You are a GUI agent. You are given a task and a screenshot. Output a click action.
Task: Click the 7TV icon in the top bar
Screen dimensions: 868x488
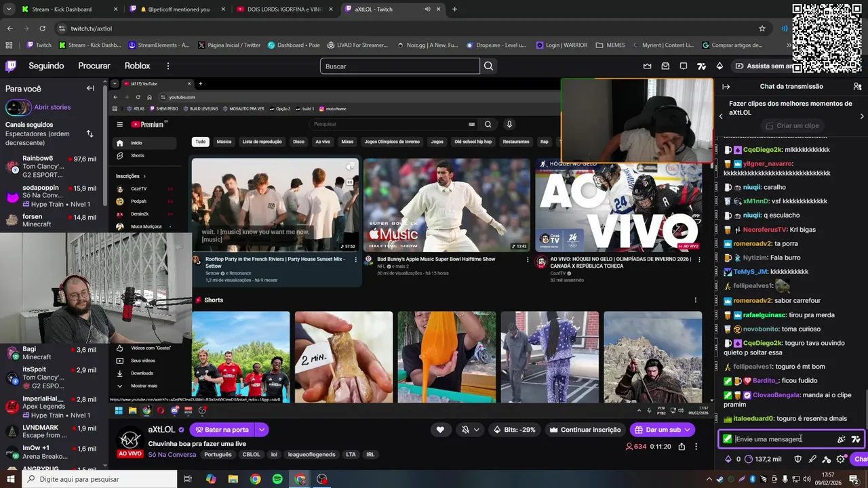tap(702, 66)
